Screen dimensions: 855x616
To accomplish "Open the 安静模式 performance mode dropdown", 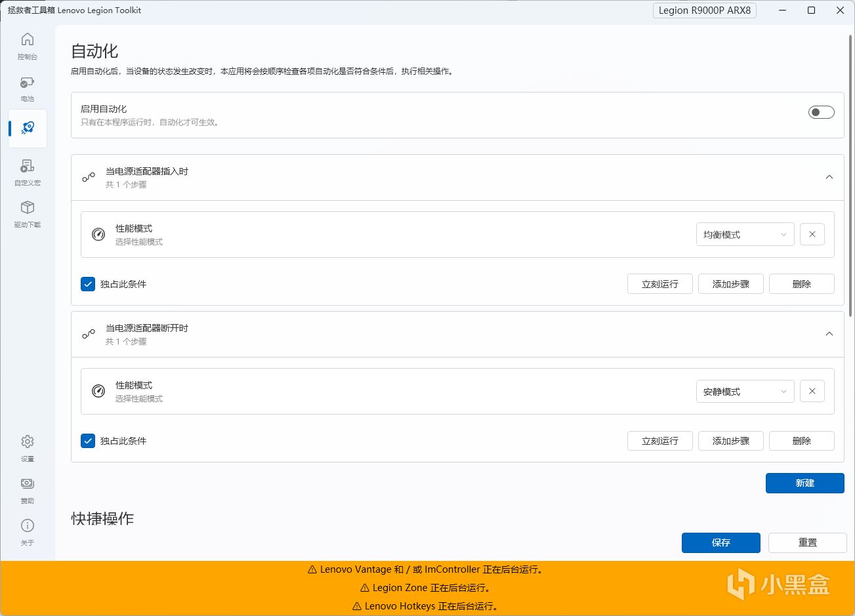I will point(745,391).
